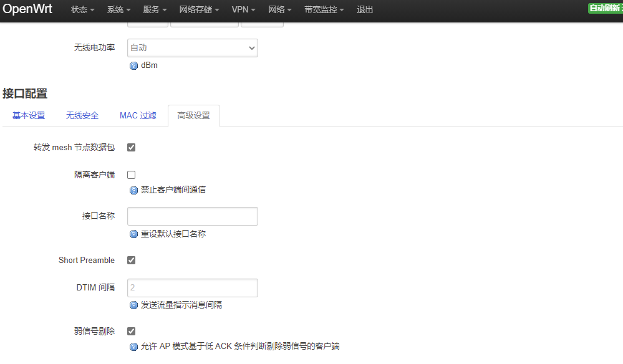
Task: Focus the 接口名称 input field
Action: 193,216
